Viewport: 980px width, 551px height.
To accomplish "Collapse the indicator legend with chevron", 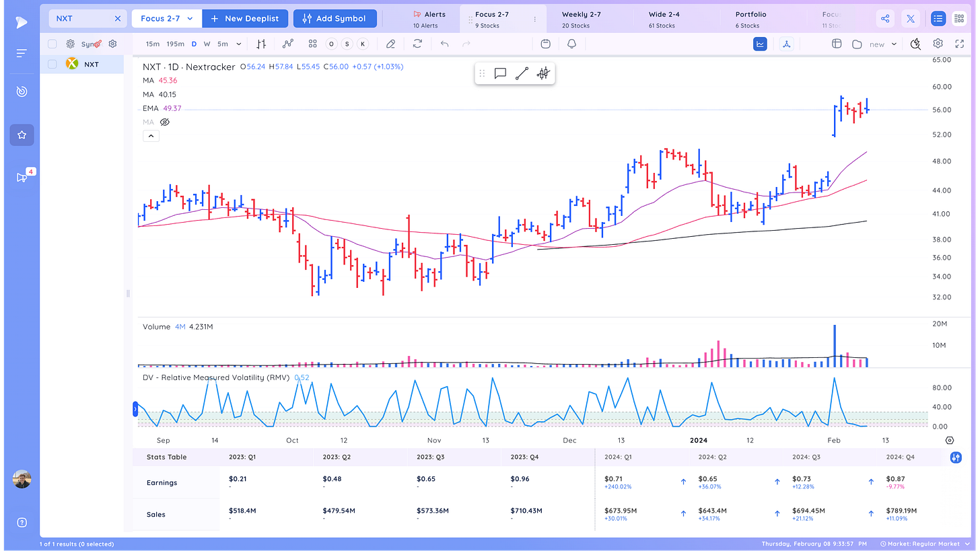I will tap(151, 136).
